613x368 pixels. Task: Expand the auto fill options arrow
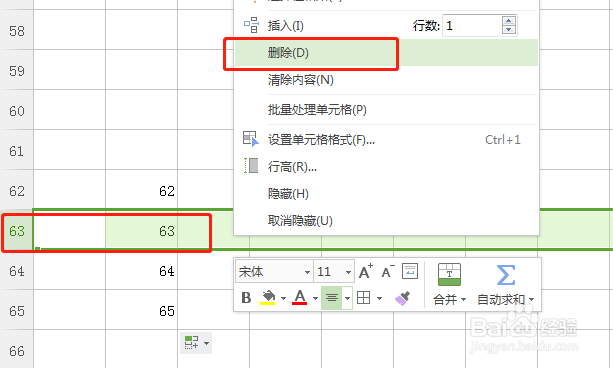pyautogui.click(x=206, y=343)
